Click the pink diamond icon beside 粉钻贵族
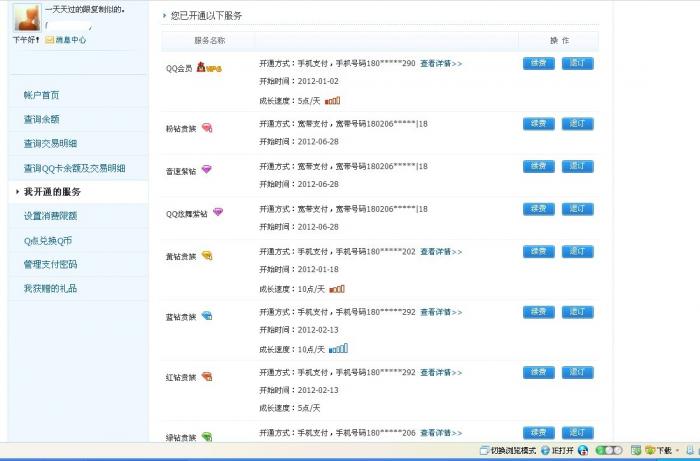The image size is (700, 461). [207, 128]
